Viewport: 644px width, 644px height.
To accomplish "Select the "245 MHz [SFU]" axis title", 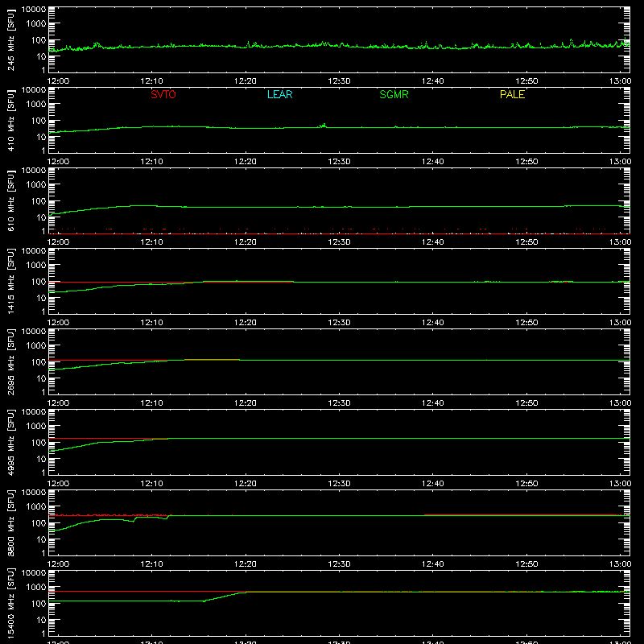I will 10,39.
